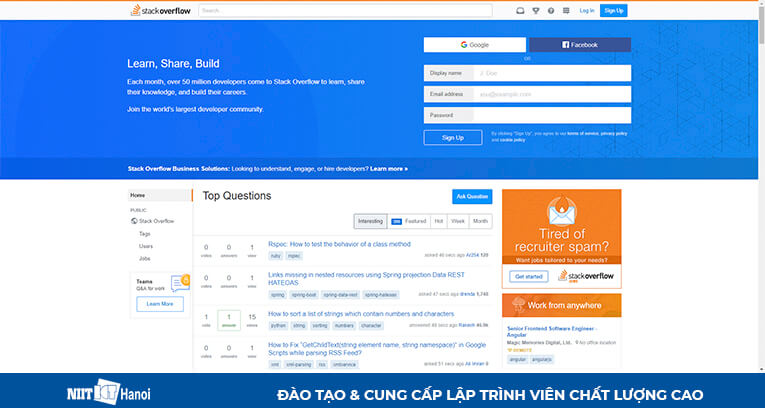The height and width of the screenshot is (408, 765).
Task: Click the top search box
Action: [x=345, y=10]
